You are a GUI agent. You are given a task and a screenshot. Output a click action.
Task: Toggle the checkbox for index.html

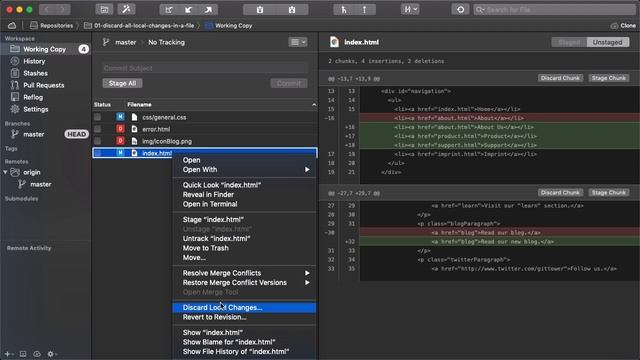tap(98, 153)
